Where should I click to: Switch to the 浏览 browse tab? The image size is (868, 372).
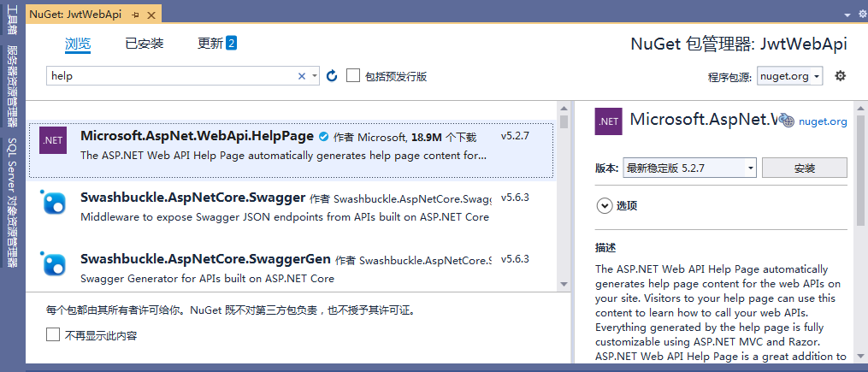coord(78,44)
